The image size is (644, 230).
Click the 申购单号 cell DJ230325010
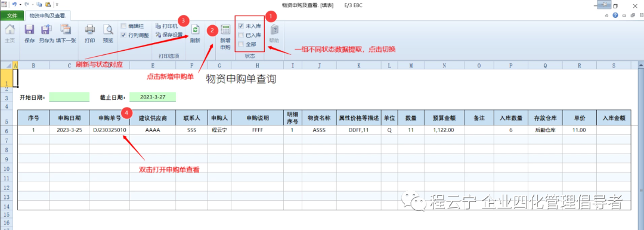click(x=109, y=130)
